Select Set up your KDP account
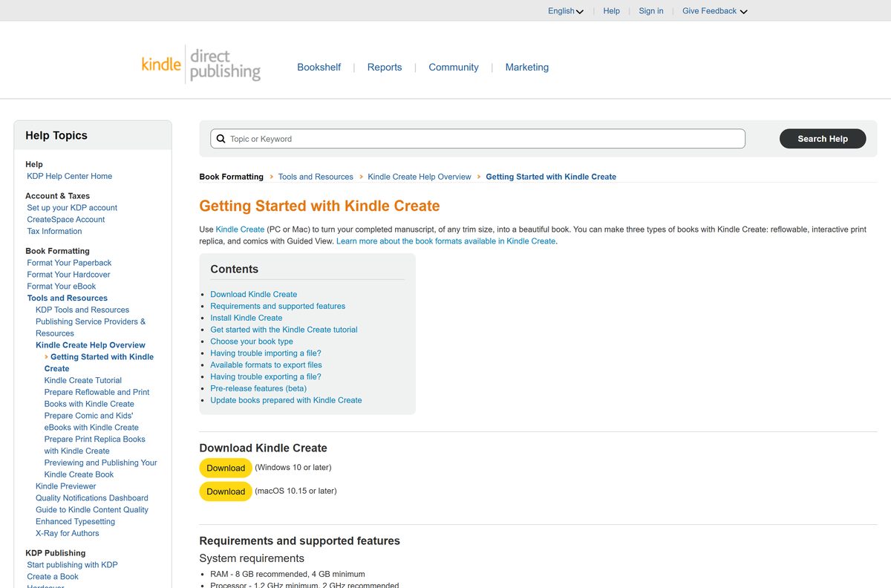The image size is (891, 588). [x=72, y=208]
